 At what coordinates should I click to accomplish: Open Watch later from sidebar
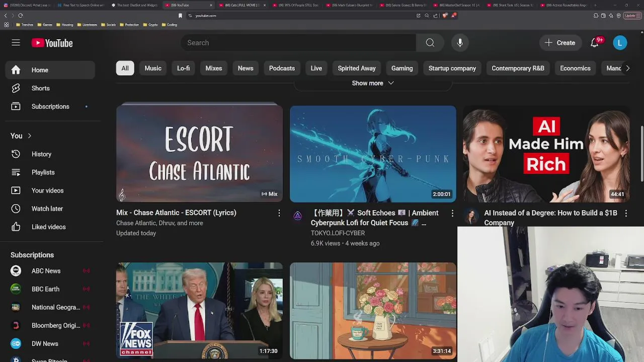pos(50,209)
